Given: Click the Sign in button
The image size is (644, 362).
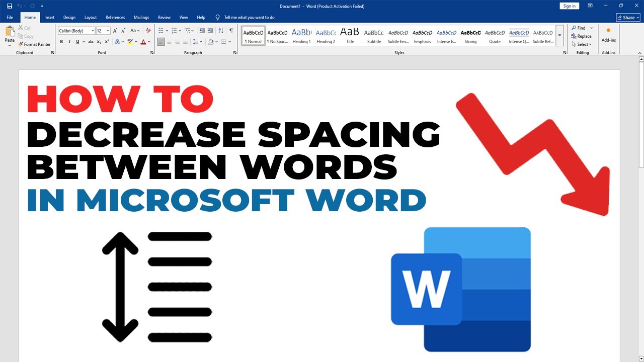Looking at the screenshot, I should click(x=570, y=6).
